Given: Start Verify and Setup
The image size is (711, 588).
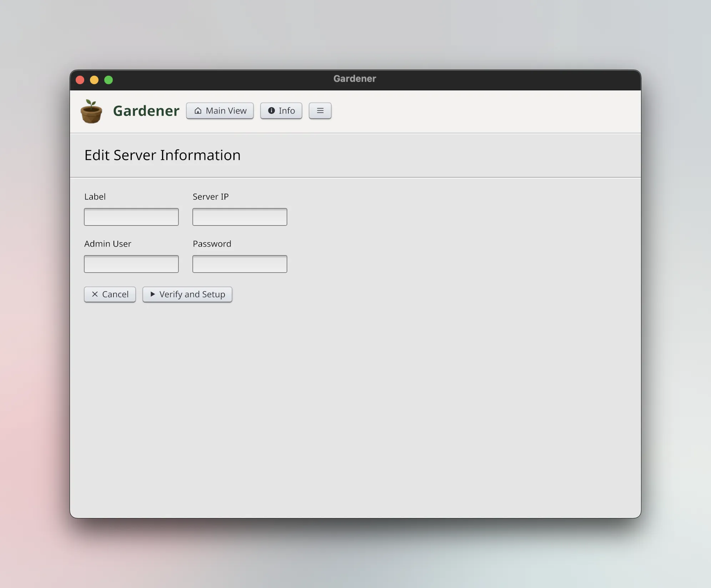Looking at the screenshot, I should coord(187,294).
